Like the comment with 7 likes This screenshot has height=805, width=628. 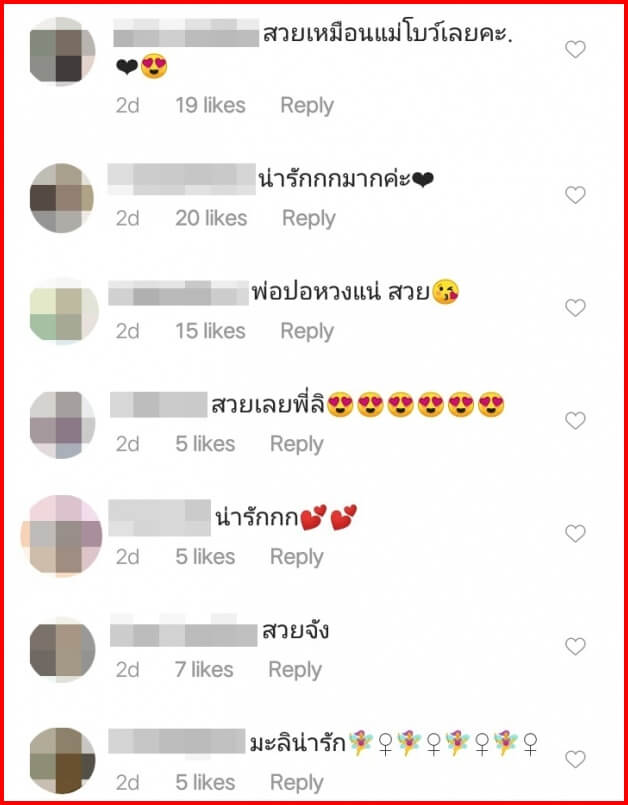pyautogui.click(x=575, y=646)
